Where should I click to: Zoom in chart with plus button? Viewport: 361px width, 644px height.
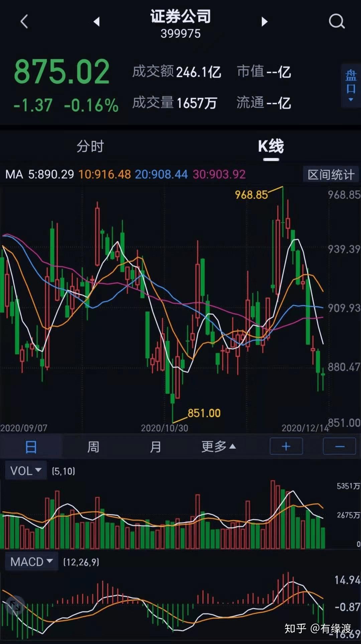[286, 446]
